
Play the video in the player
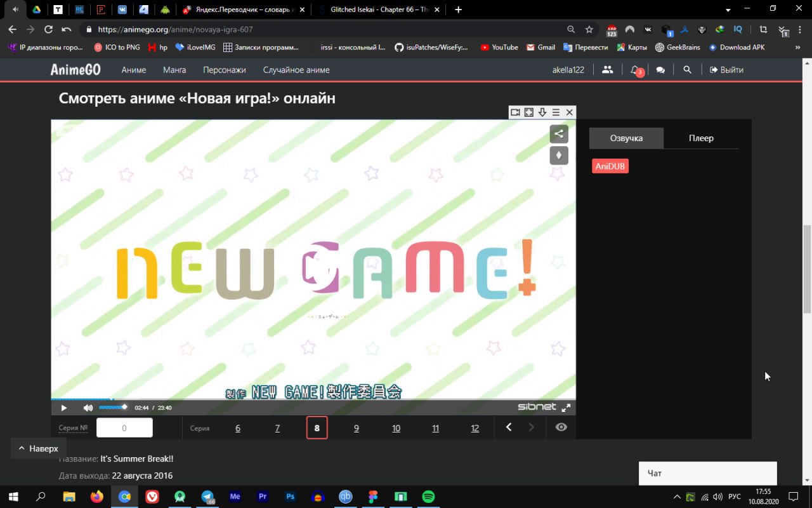click(63, 408)
